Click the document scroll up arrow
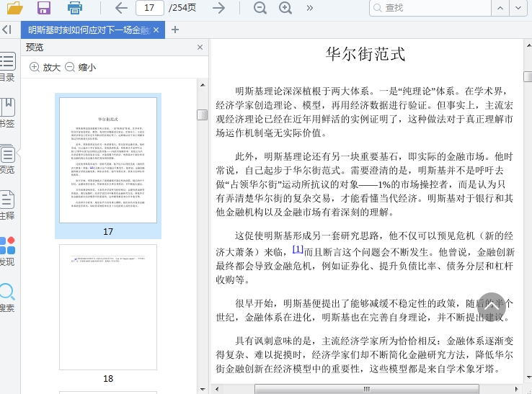Viewport: 532px width, 394px height. (528, 45)
